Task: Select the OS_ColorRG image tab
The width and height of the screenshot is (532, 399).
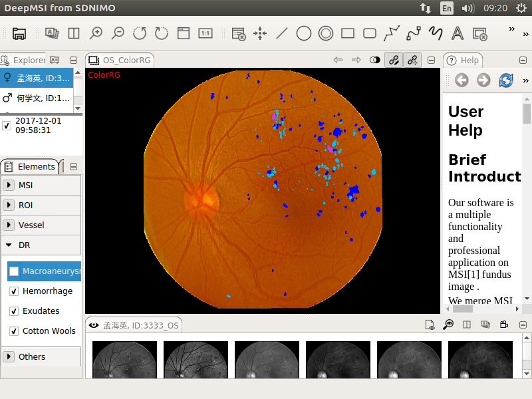Action: tap(120, 61)
